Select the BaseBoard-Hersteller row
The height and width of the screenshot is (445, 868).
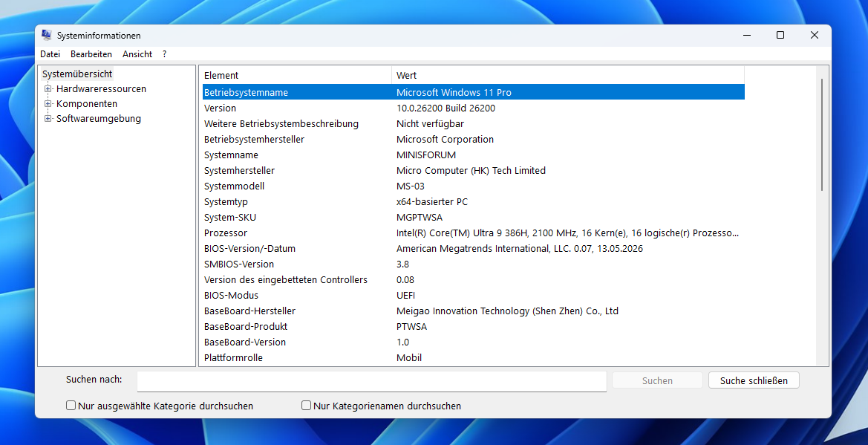473,311
